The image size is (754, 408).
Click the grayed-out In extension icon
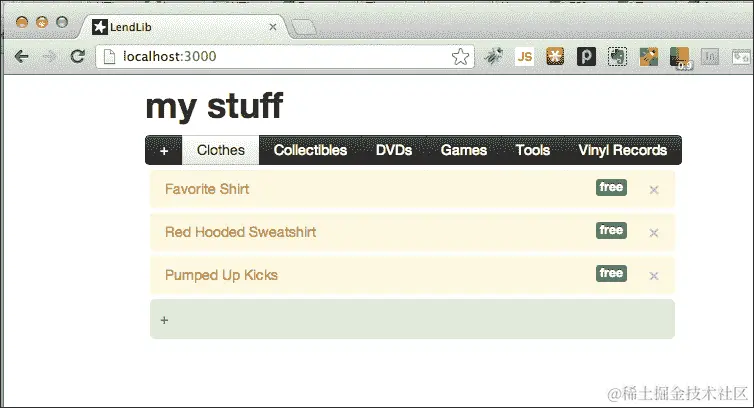click(710, 57)
